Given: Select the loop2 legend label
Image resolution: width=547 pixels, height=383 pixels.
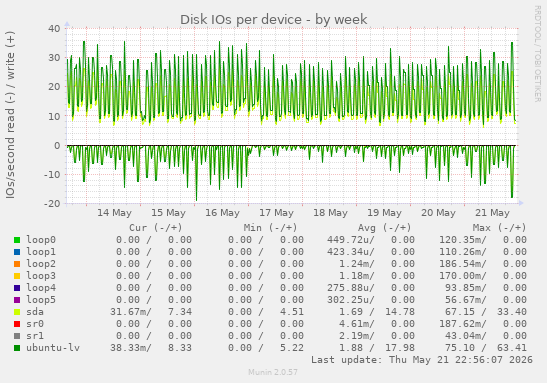Looking at the screenshot, I should point(41,264).
